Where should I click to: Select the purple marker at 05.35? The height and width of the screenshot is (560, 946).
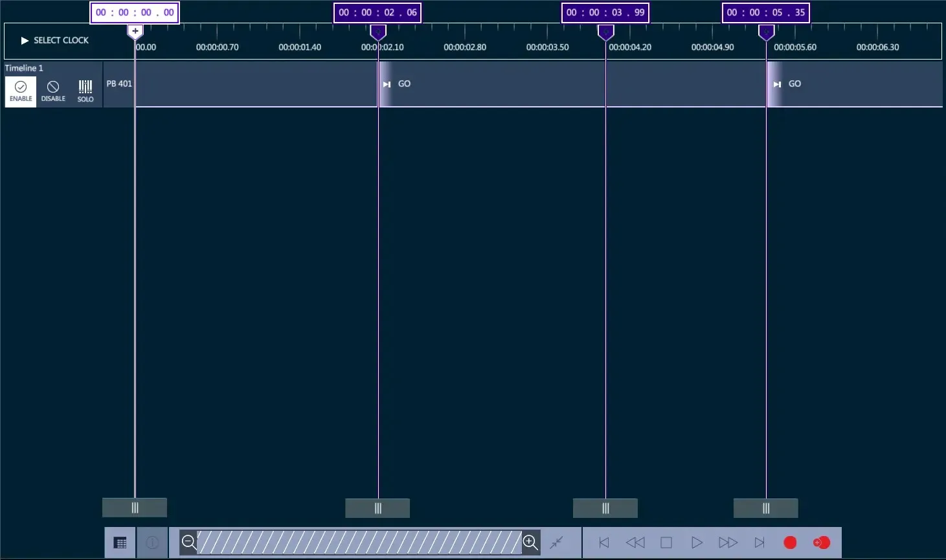[766, 32]
